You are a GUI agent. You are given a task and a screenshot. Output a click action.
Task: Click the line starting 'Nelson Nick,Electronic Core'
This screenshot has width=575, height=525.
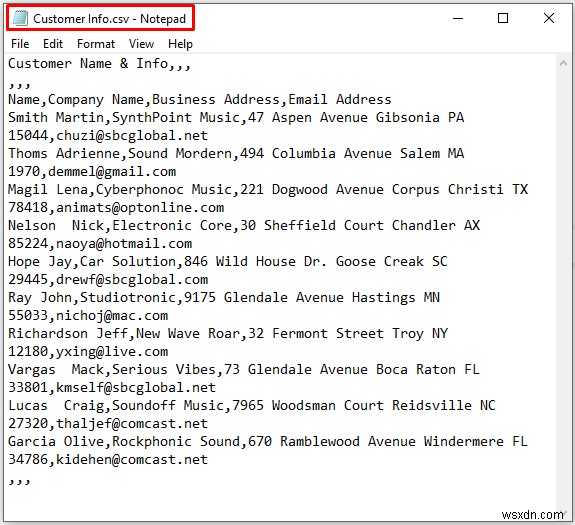[x=244, y=225]
